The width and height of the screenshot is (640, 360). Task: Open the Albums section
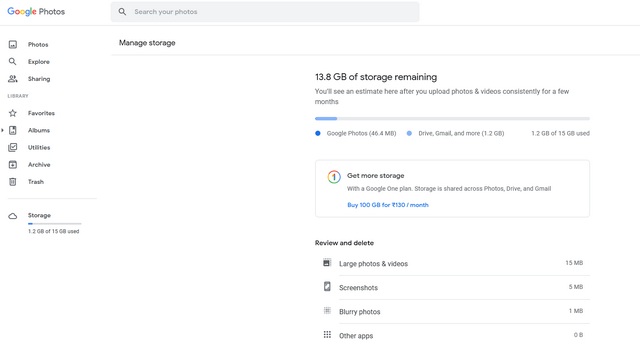coord(39,130)
